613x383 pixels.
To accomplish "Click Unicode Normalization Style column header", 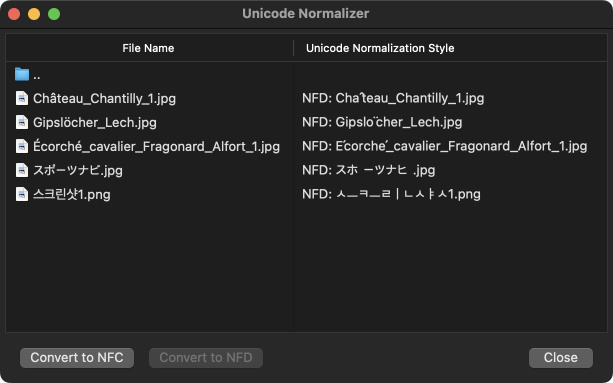I will tap(380, 48).
